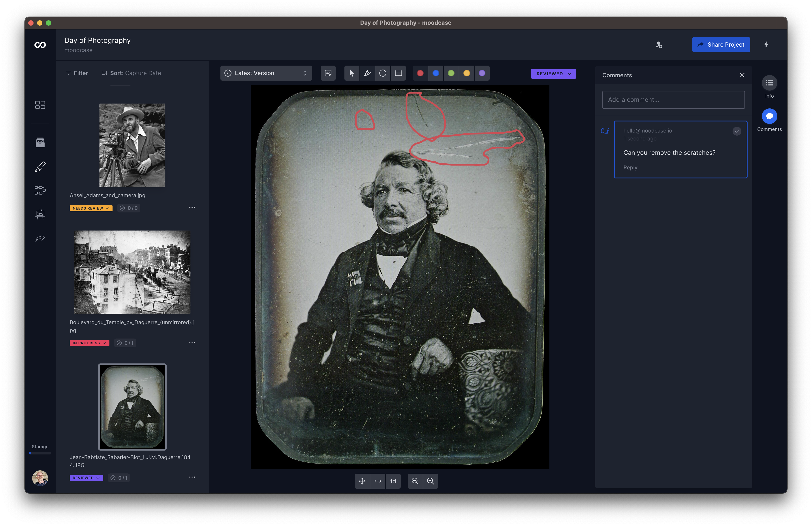The image size is (812, 526).
Task: Click the hello@moodcase.io author name
Action: [x=648, y=131]
